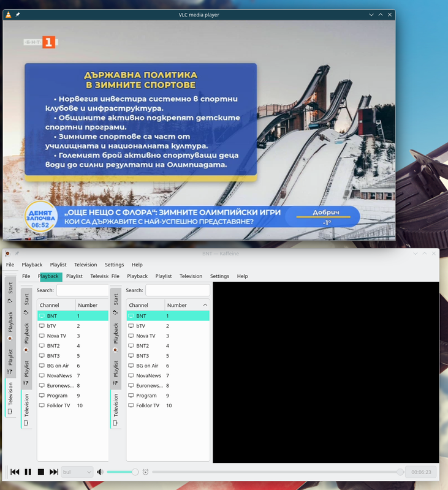Viewport: 448px width, 490px height.
Task: Open Help in Kaffeine's topmost menu bar
Action: [137, 265]
